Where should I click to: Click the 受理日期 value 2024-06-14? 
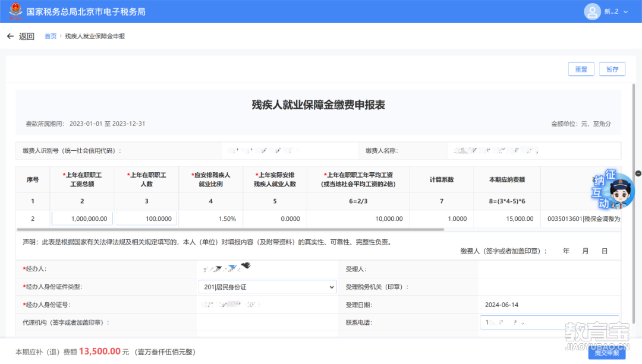click(502, 305)
